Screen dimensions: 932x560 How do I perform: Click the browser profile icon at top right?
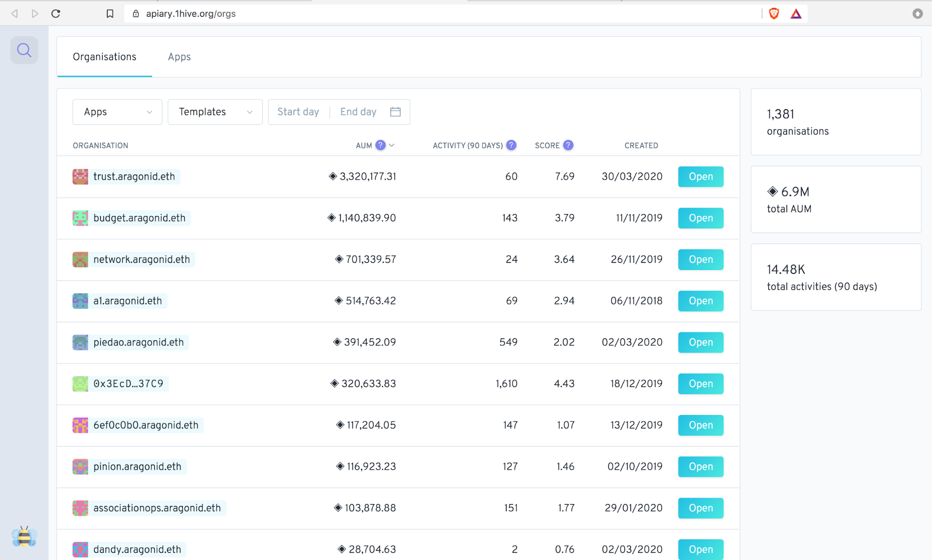tap(917, 14)
